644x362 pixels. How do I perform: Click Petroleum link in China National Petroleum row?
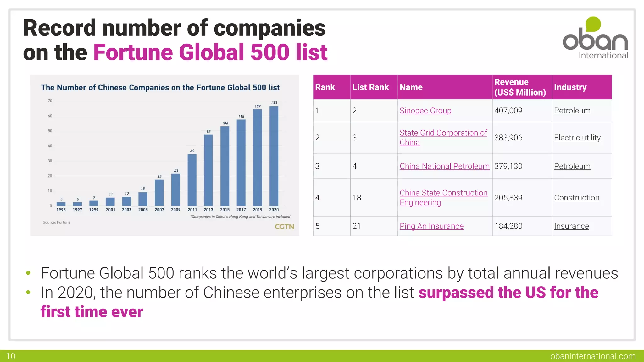click(x=572, y=166)
